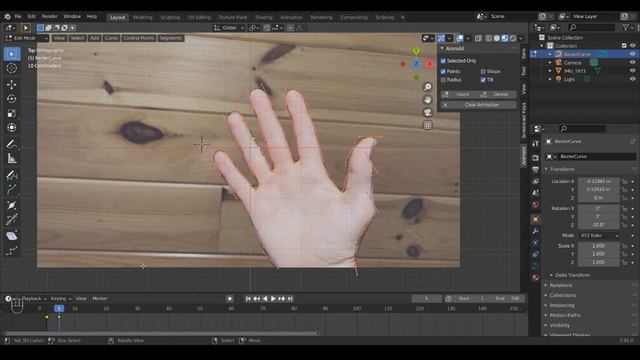Viewport: 640px width, 360px height.
Task: Expand the Relations panel
Action: click(561, 285)
